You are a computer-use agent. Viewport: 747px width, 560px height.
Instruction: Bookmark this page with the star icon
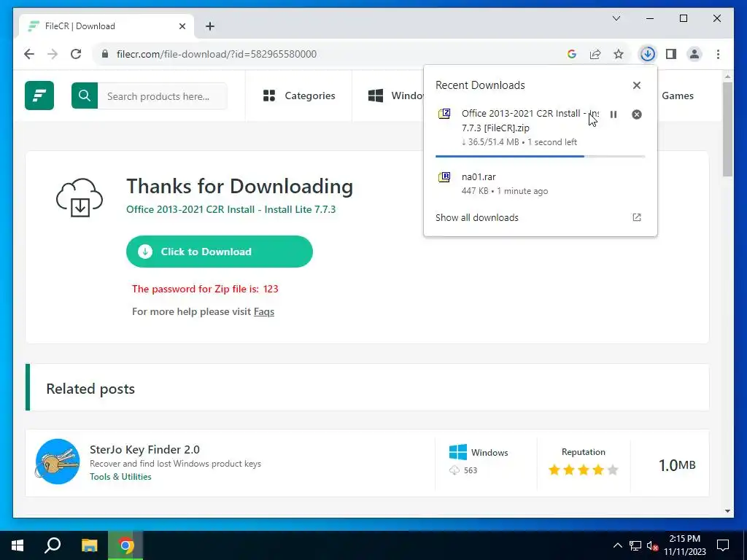[x=619, y=54]
